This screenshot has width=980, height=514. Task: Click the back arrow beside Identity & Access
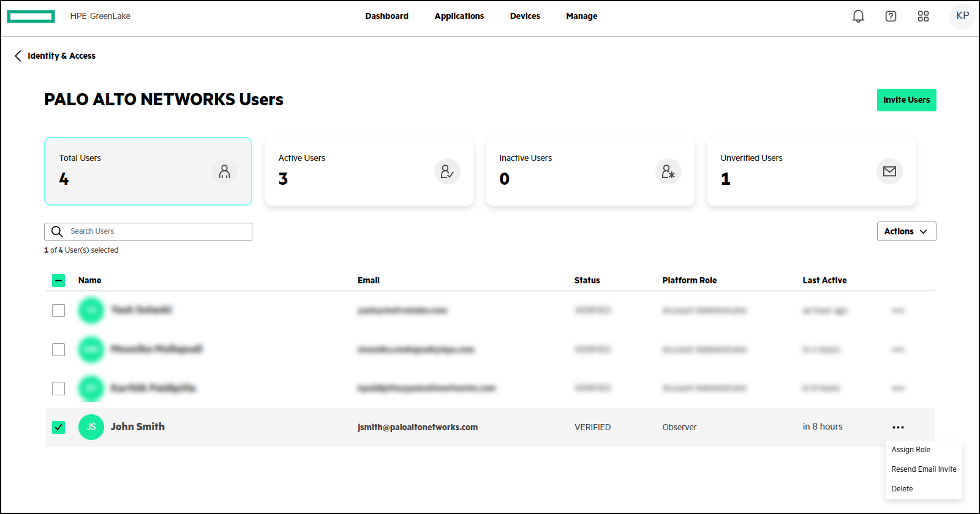pyautogui.click(x=18, y=56)
